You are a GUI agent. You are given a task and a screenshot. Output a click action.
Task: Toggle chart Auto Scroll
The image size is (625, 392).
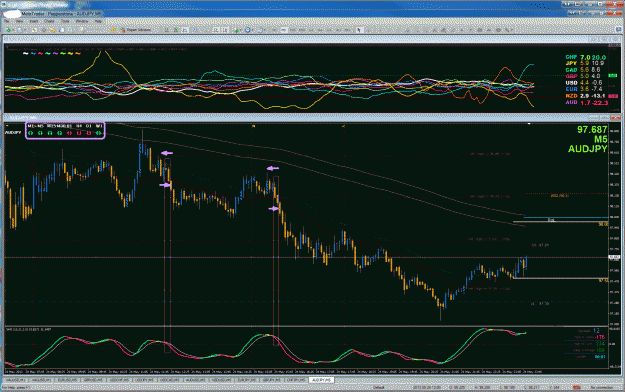(x=215, y=30)
